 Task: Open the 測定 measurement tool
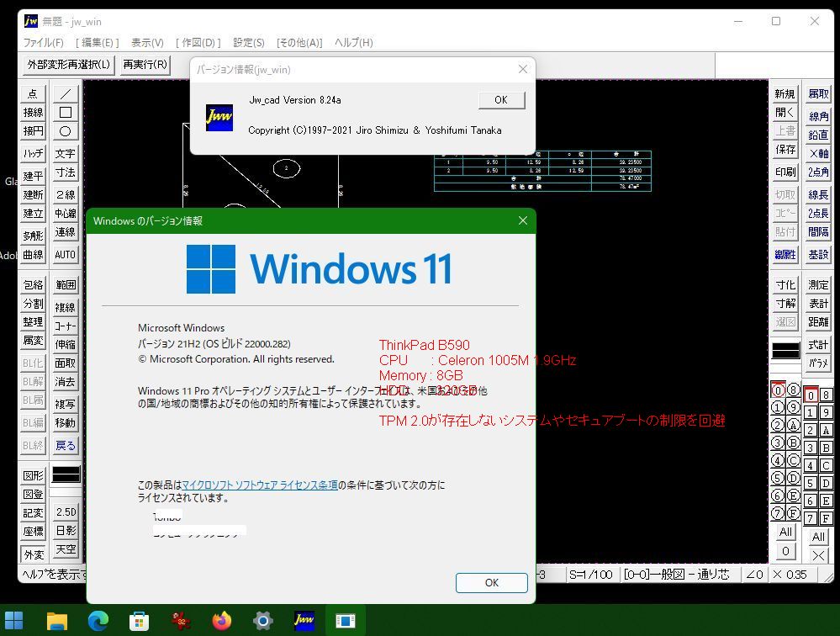pyautogui.click(x=818, y=284)
